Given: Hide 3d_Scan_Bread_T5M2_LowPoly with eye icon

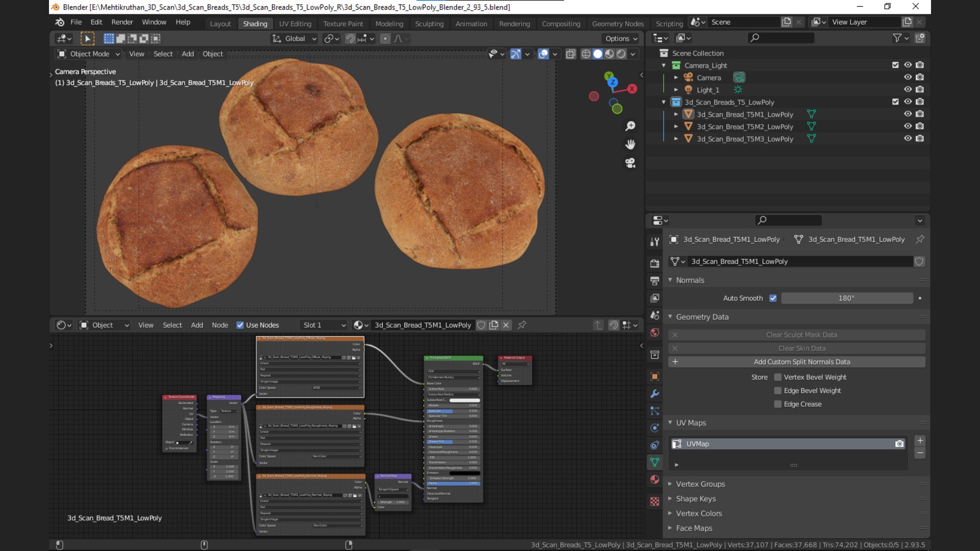Looking at the screenshot, I should (x=908, y=126).
